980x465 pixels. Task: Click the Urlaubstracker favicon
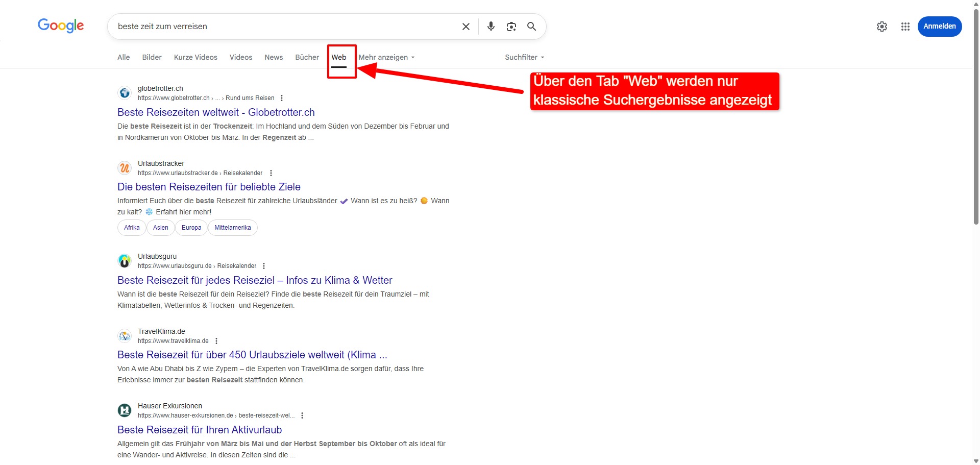point(125,168)
